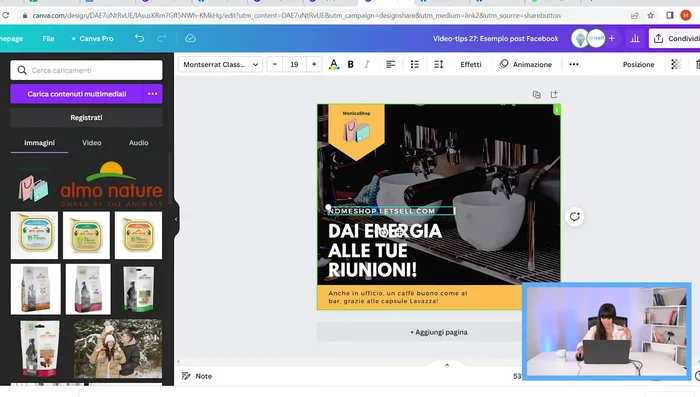700x397 pixels.
Task: Duplicate page icon above canvas
Action: click(x=537, y=95)
